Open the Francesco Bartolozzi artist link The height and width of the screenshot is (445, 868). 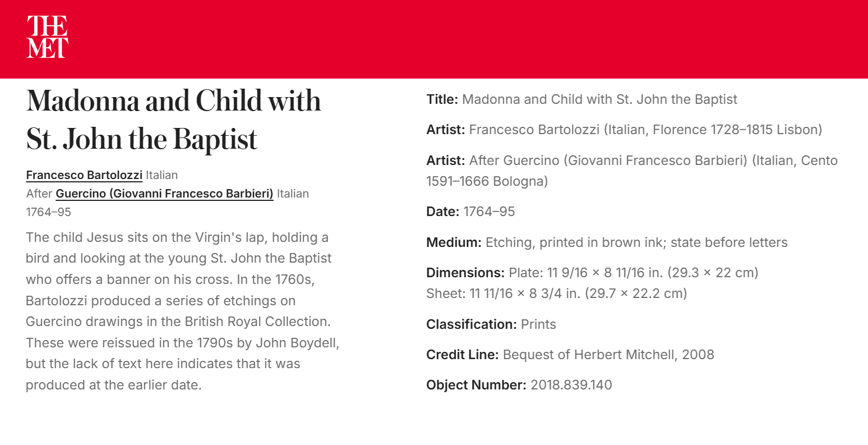pos(84,175)
